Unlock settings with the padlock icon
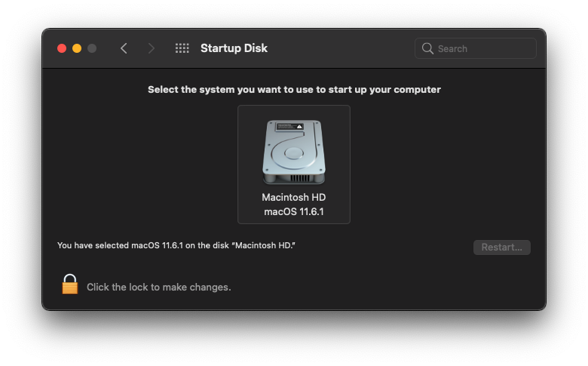The image size is (588, 366). point(70,284)
